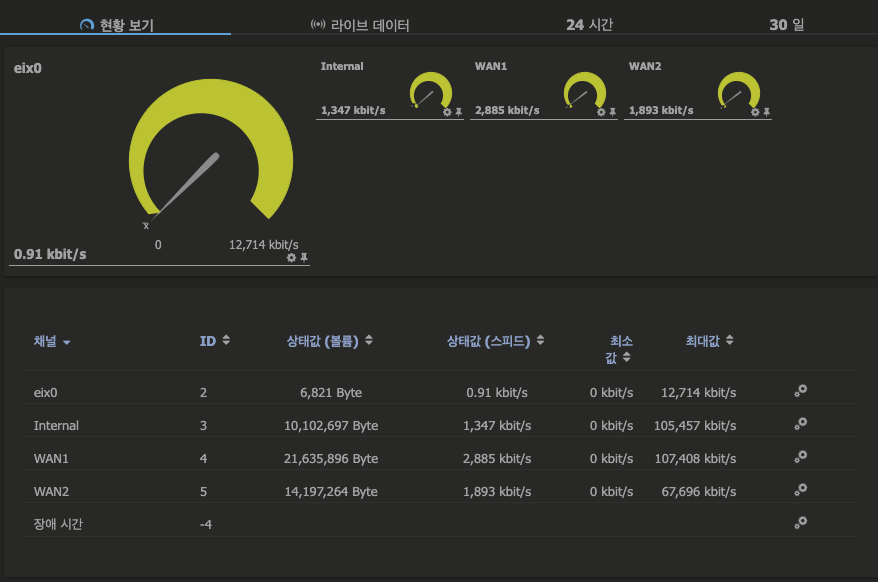
Task: Click the 107,408 kbit/s maximum value
Action: tap(695, 459)
